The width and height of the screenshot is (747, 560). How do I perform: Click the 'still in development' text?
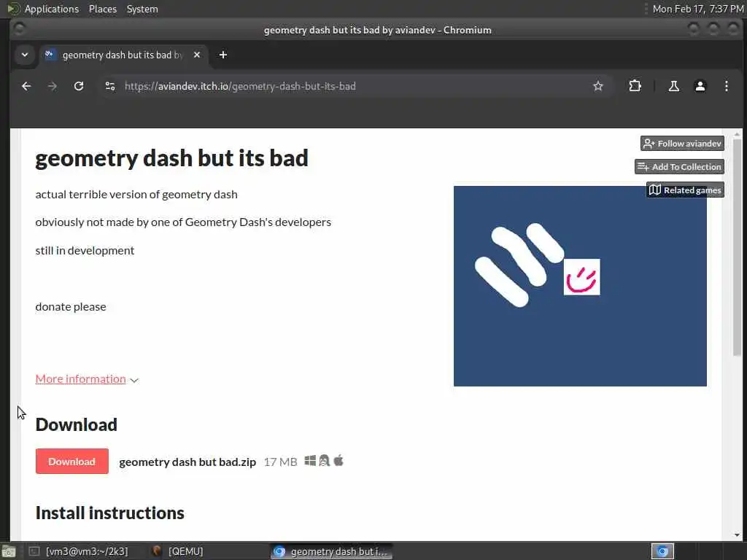click(x=85, y=251)
